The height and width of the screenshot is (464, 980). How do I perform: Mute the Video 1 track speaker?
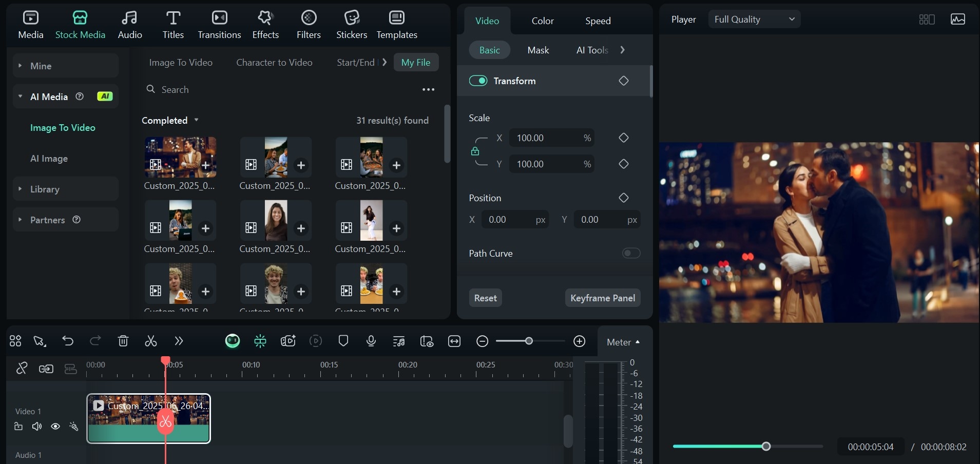point(37,427)
